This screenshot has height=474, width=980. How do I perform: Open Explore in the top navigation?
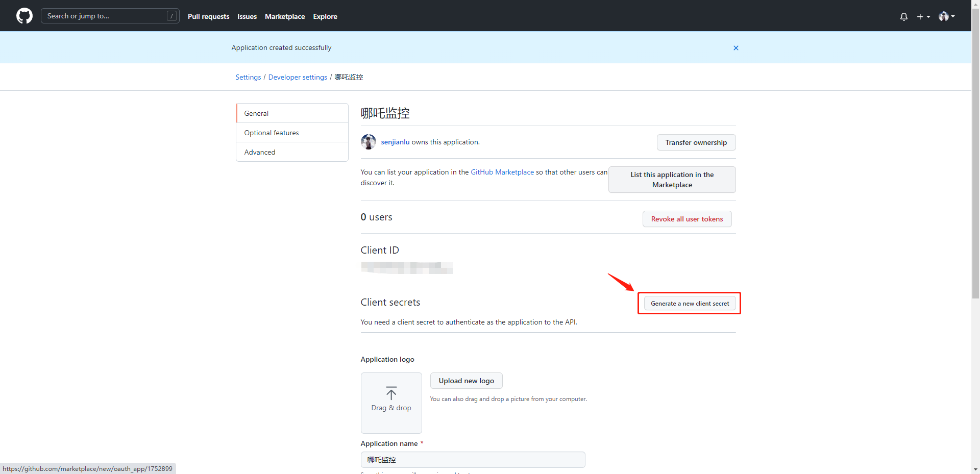coord(325,16)
